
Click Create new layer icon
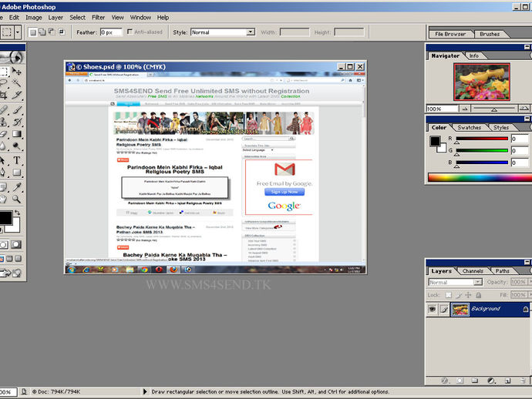click(507, 381)
